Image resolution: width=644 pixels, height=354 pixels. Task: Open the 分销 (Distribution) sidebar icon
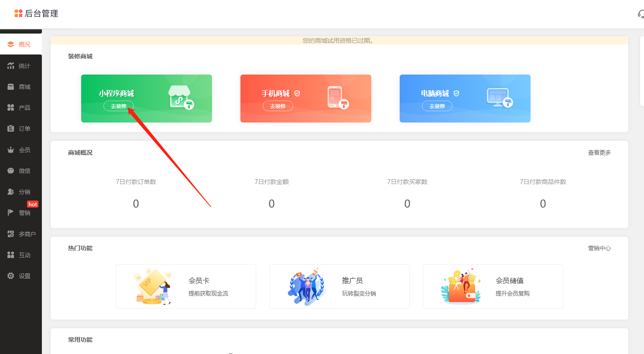point(21,191)
